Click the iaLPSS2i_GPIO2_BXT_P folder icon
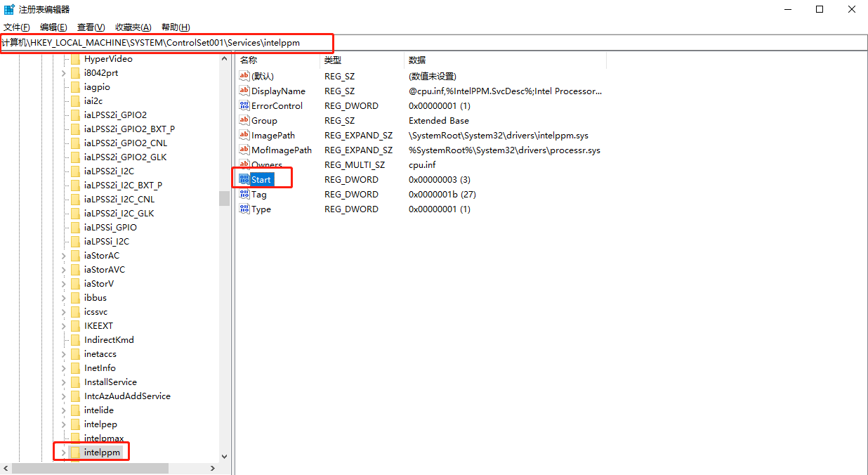The image size is (868, 475). tap(75, 129)
